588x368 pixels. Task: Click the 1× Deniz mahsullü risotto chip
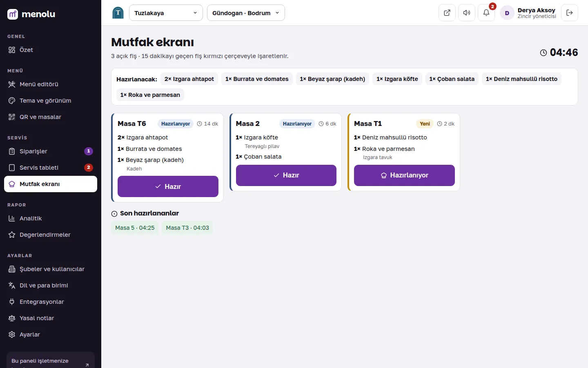(522, 79)
